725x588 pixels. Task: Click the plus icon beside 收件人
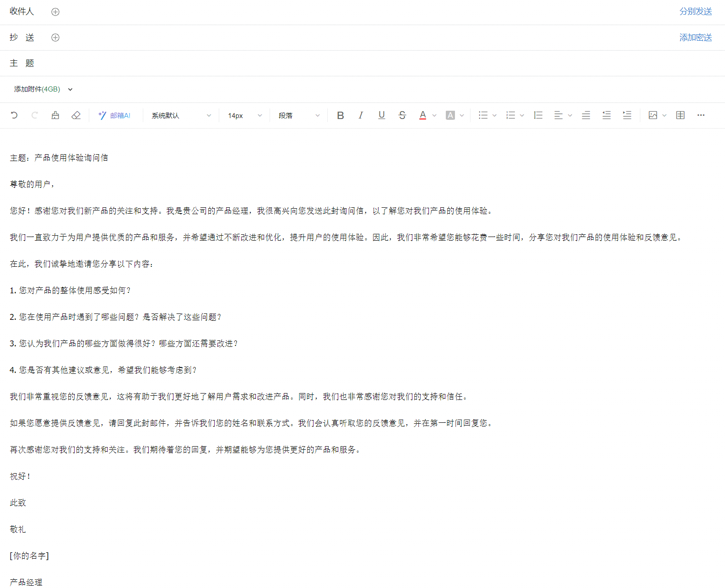[55, 12]
